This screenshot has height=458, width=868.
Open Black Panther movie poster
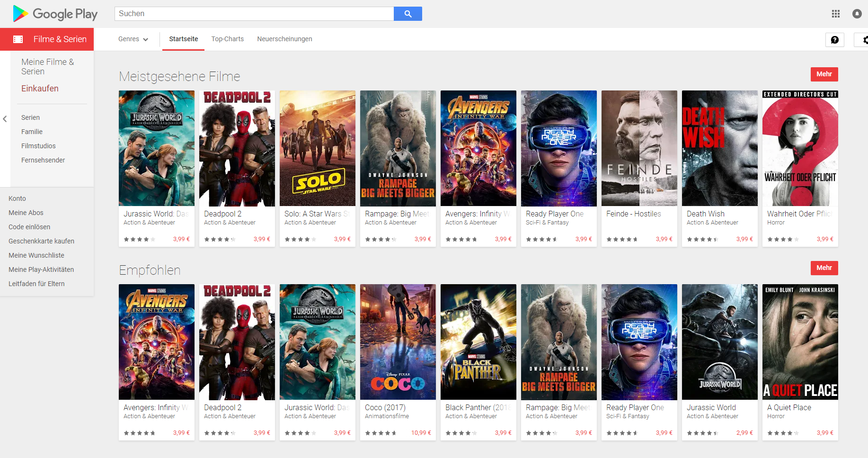click(x=478, y=342)
